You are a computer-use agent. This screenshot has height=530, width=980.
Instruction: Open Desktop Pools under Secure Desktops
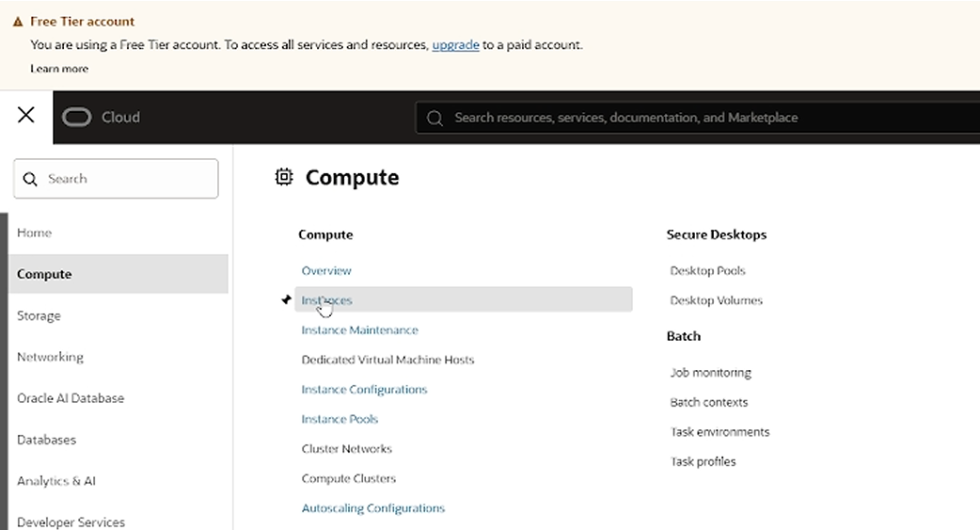(707, 270)
